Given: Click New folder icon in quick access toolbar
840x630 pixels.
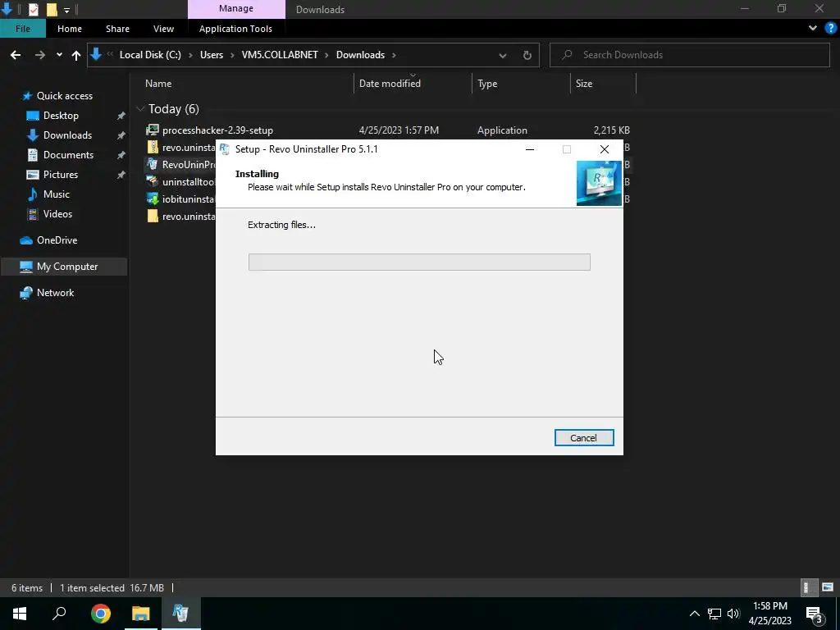Looking at the screenshot, I should [52, 9].
